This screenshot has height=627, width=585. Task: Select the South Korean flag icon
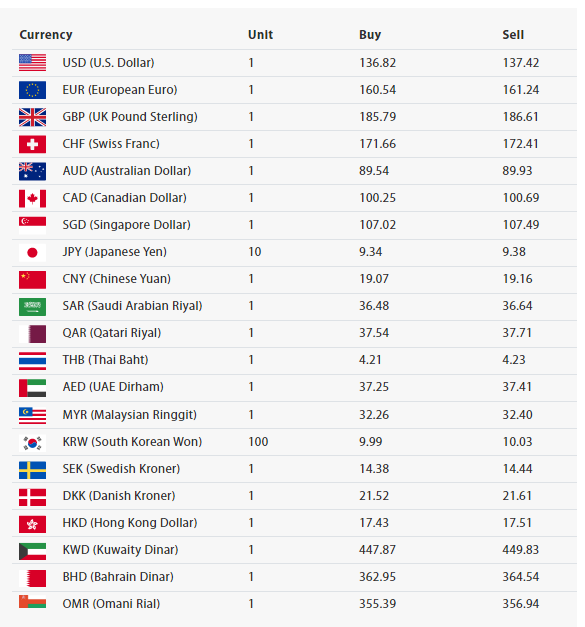click(32, 443)
